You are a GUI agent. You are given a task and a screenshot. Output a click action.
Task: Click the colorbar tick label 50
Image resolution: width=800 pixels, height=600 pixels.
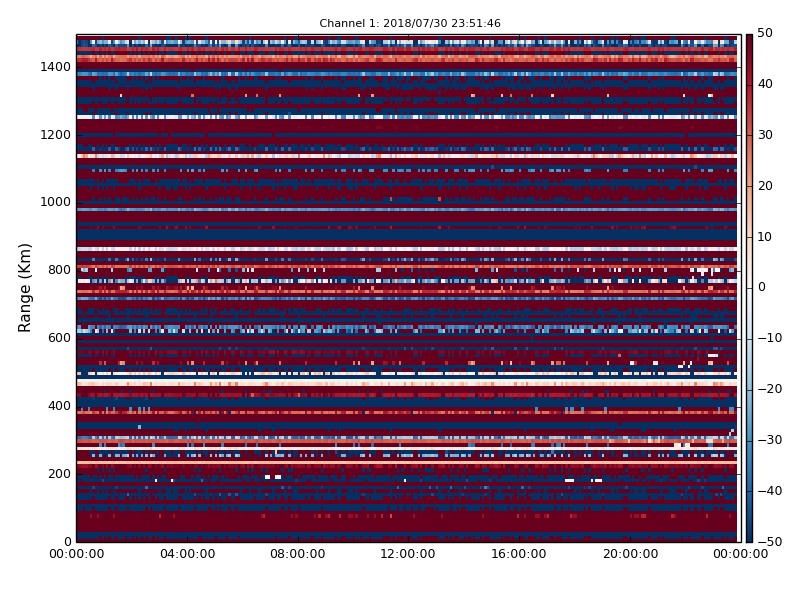pyautogui.click(x=765, y=33)
